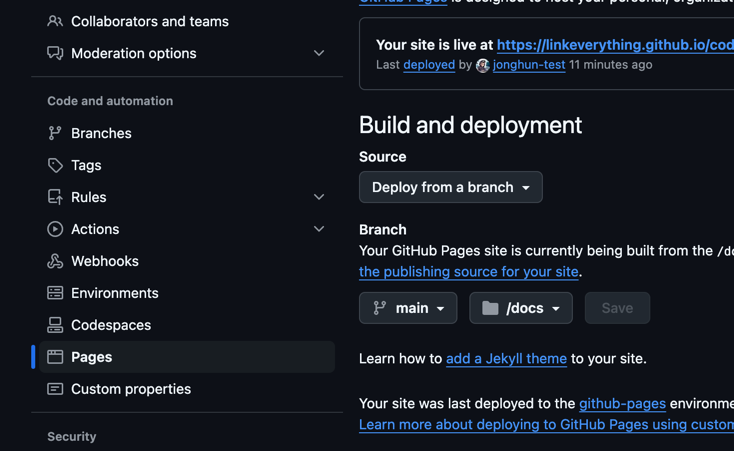
Task: Click the Codespaces icon in sidebar
Action: coord(55,325)
